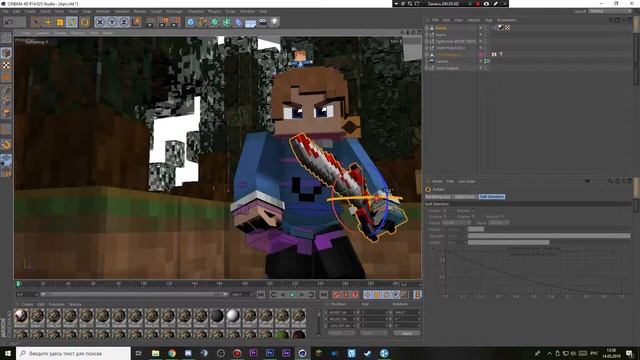Image resolution: width=640 pixels, height=360 pixels.
Task: Expand the selected orange object node
Action: (x=427, y=54)
